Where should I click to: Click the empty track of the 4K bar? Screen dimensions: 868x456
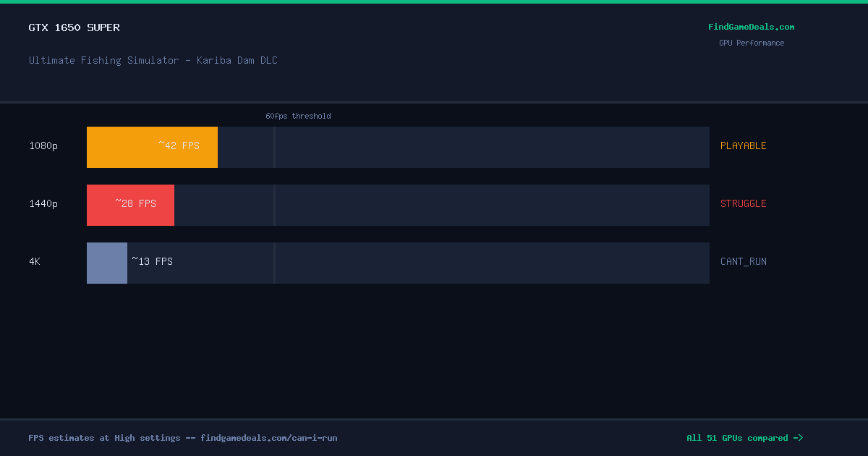[x=418, y=263]
